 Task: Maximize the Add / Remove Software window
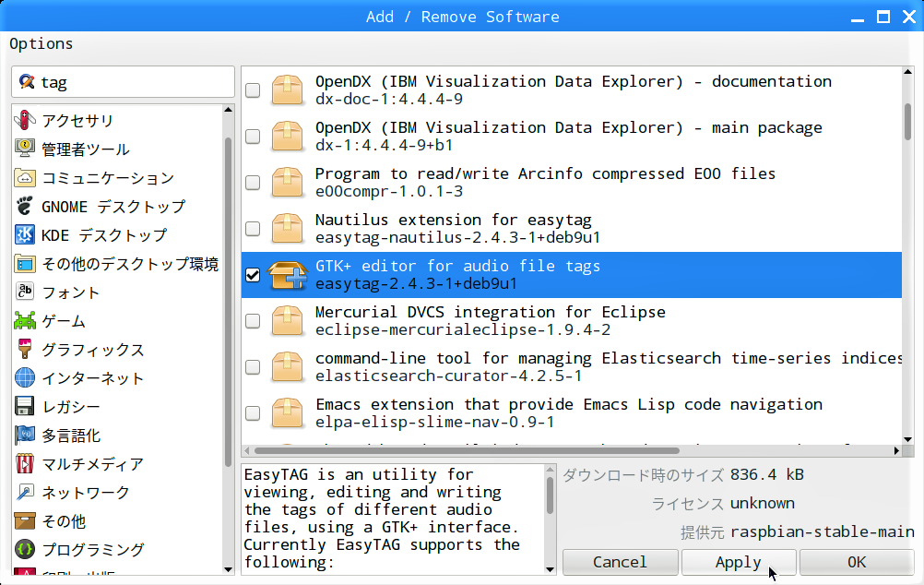coord(883,17)
